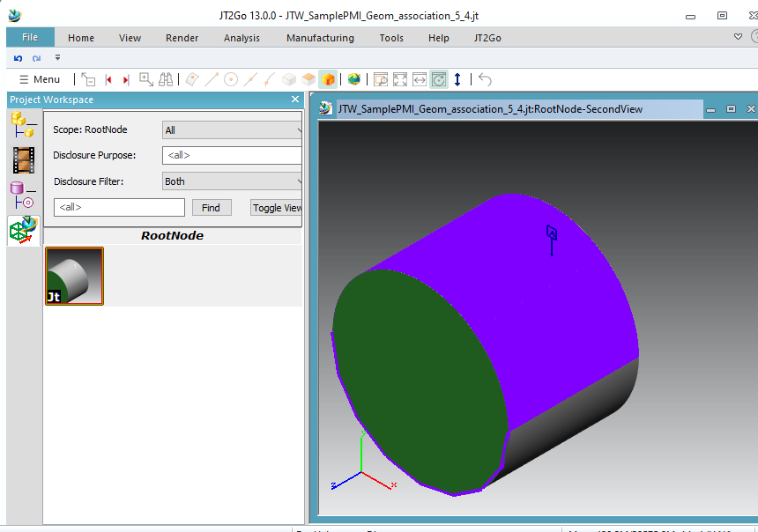The image size is (758, 532).
Task: Open the purple cylinder feature tree panel icon
Action: [x=23, y=196]
